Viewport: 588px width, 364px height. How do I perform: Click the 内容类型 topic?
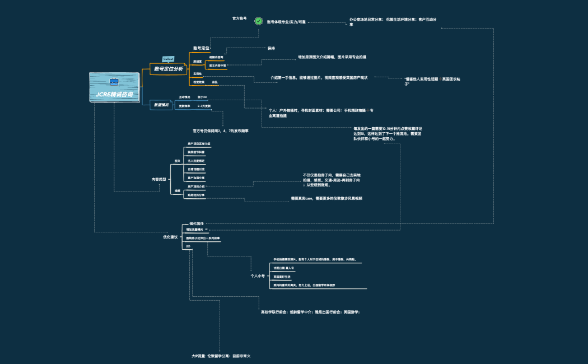[x=159, y=179]
